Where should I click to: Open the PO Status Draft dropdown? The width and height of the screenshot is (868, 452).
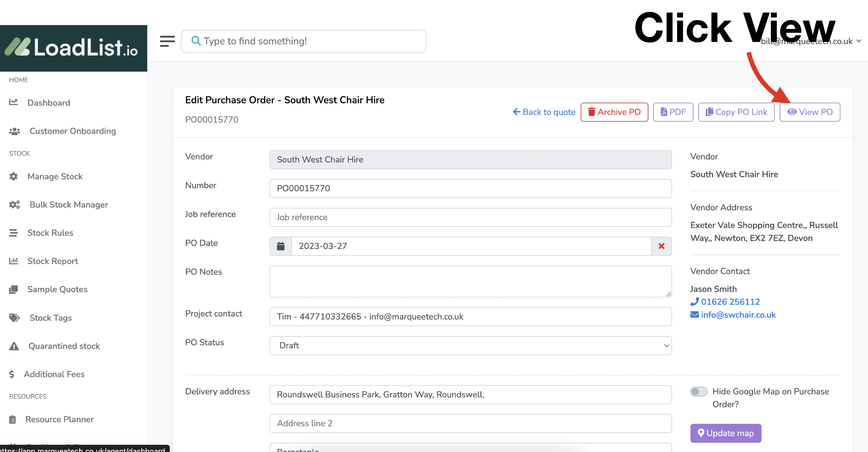pyautogui.click(x=470, y=345)
